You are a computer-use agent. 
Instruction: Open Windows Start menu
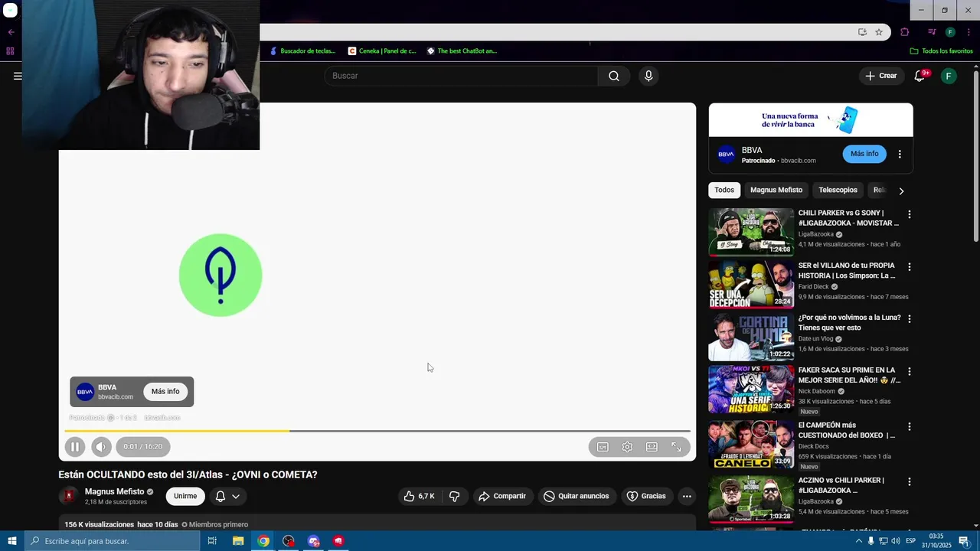coord(11,541)
